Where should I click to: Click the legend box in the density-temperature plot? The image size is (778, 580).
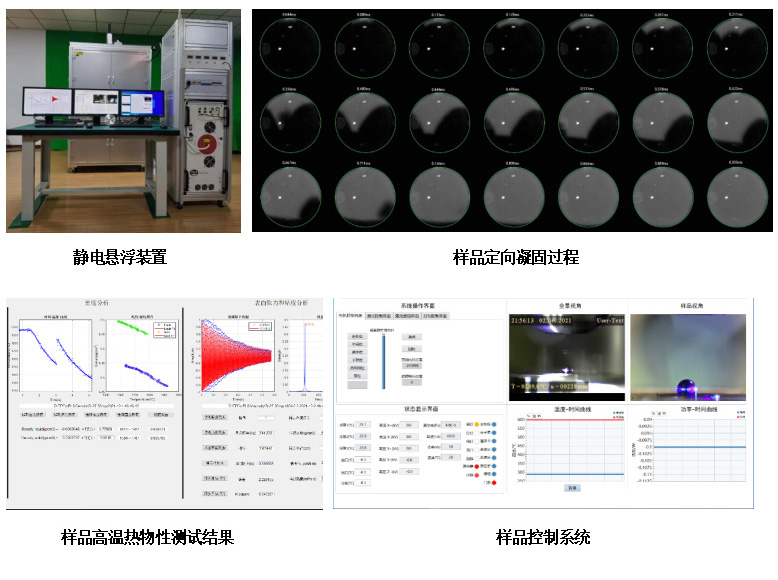tap(163, 330)
